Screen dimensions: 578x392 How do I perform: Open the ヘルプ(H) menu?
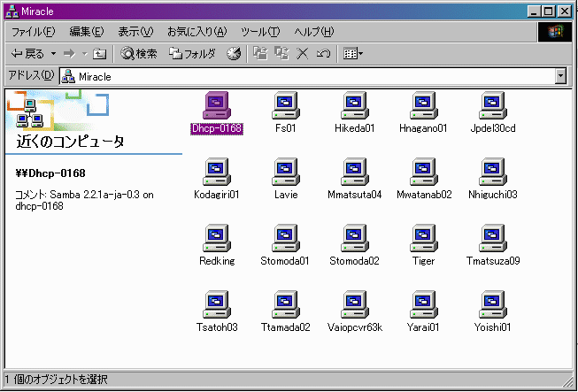(313, 32)
